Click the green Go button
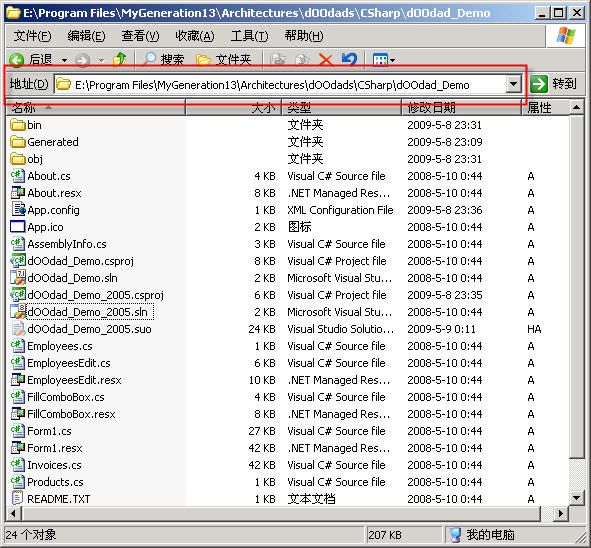Image resolution: width=591 pixels, height=548 pixels. point(539,84)
